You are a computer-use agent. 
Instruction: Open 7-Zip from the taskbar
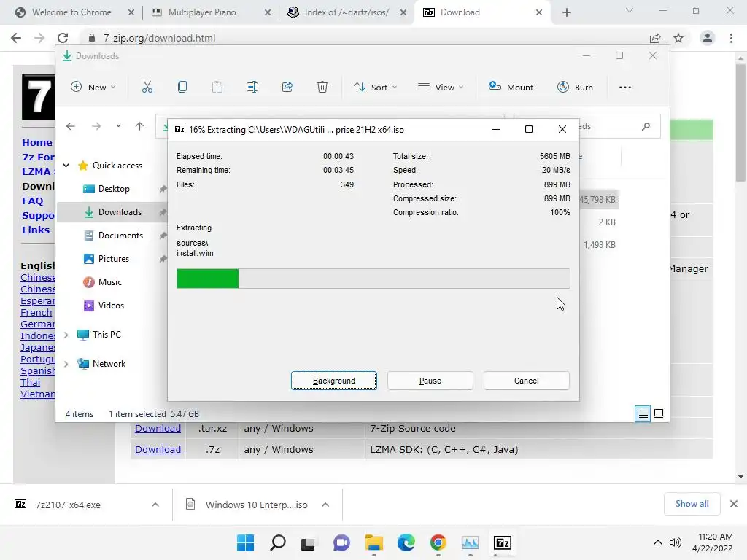tap(502, 542)
